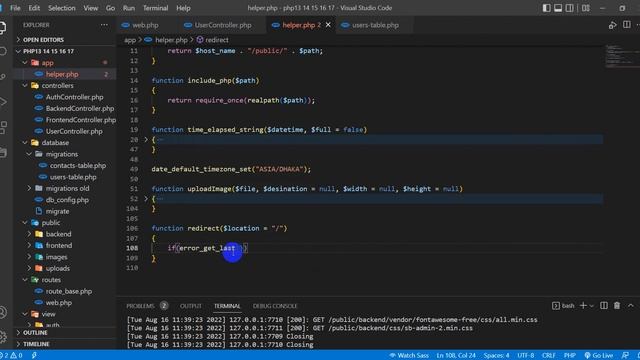The height and width of the screenshot is (360, 640).
Task: Open Explorer views and more actions menu
Action: [104, 25]
